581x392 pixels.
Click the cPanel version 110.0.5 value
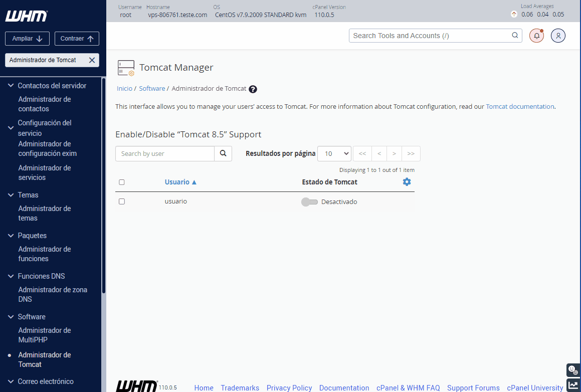(x=324, y=15)
